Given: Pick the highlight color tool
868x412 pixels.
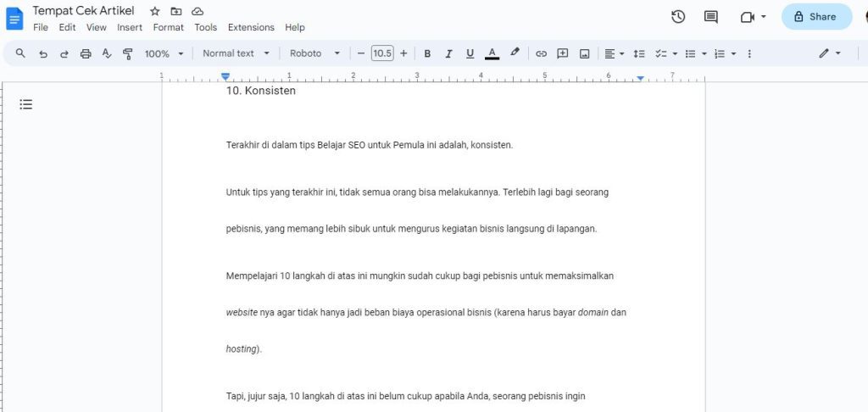Looking at the screenshot, I should 515,53.
